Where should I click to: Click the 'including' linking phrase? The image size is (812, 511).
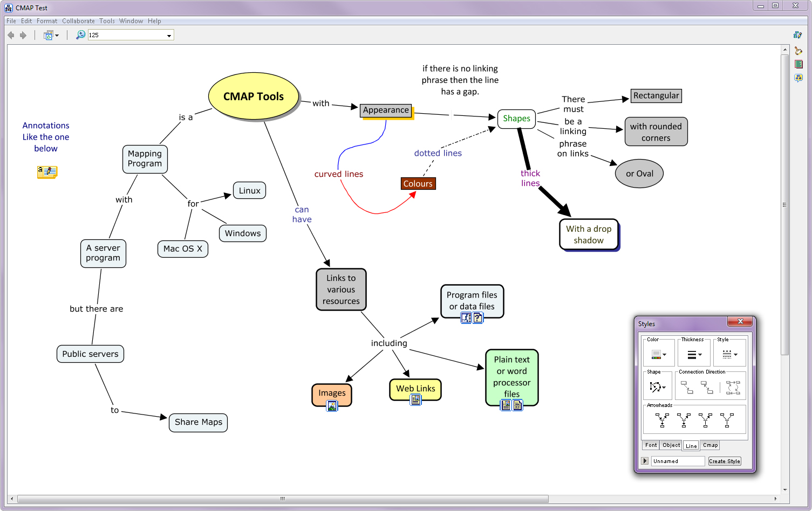pos(389,343)
